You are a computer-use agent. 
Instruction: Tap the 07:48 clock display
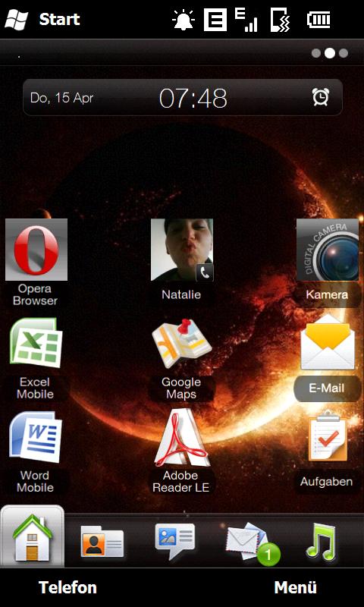pyautogui.click(x=193, y=98)
